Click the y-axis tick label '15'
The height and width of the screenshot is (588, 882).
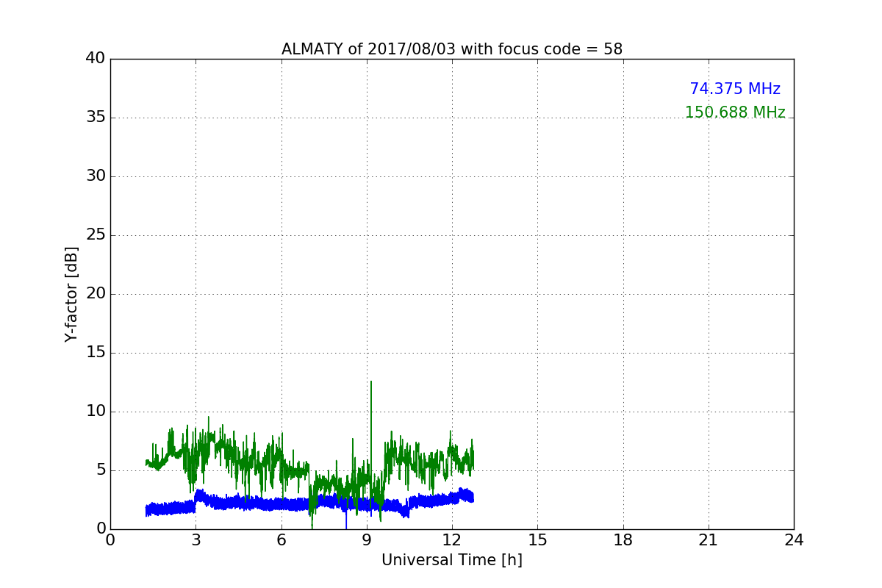96,353
